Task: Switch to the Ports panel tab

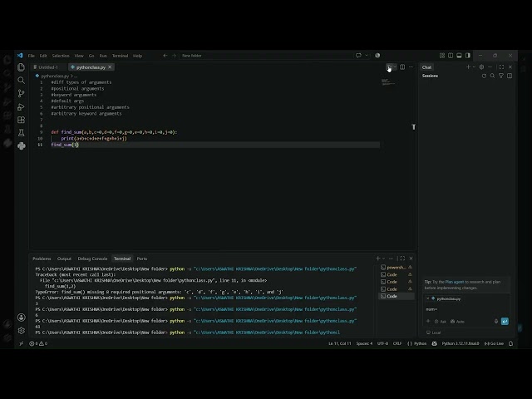Action: pos(142,259)
